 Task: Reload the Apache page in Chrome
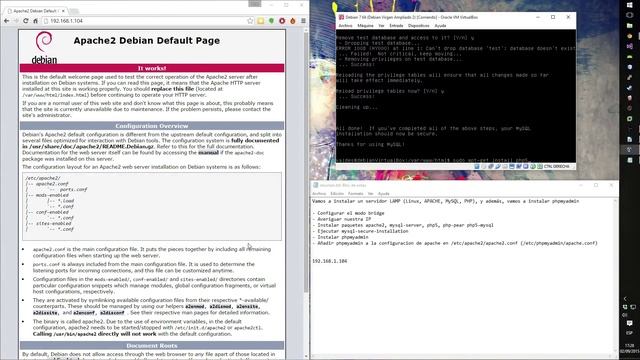point(26,21)
